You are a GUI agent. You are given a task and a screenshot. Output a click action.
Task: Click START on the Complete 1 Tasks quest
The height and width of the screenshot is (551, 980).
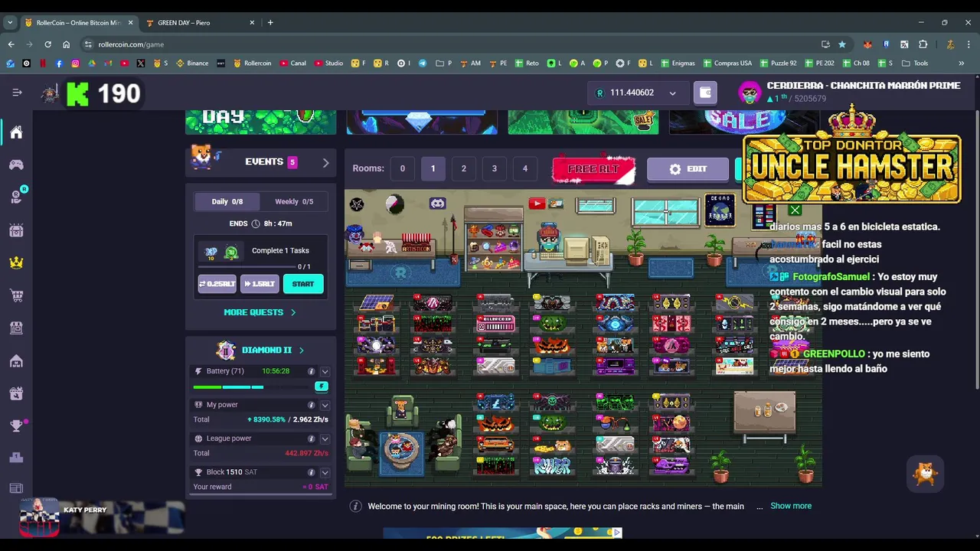click(303, 284)
